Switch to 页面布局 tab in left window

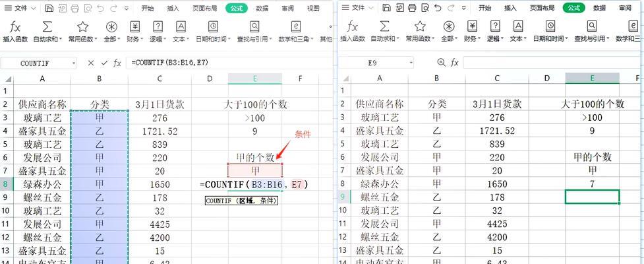click(204, 8)
